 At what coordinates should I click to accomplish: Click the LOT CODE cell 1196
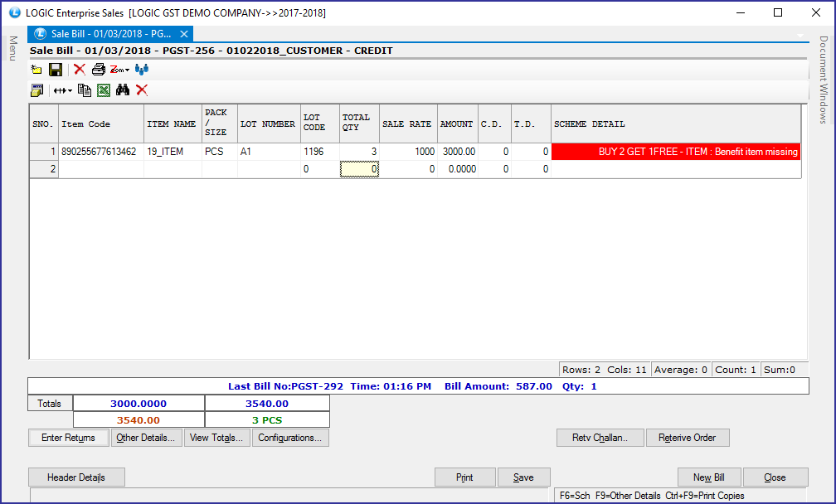(x=320, y=152)
